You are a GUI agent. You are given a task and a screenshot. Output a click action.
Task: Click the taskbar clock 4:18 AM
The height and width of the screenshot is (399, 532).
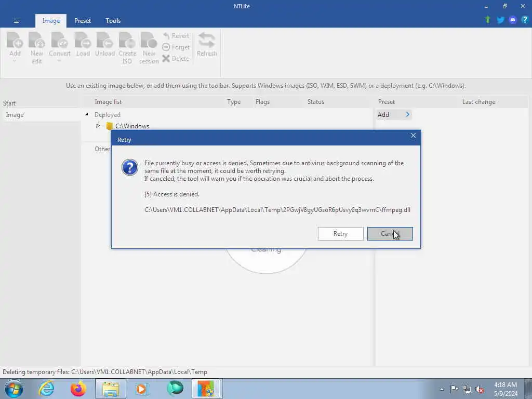pos(506,385)
